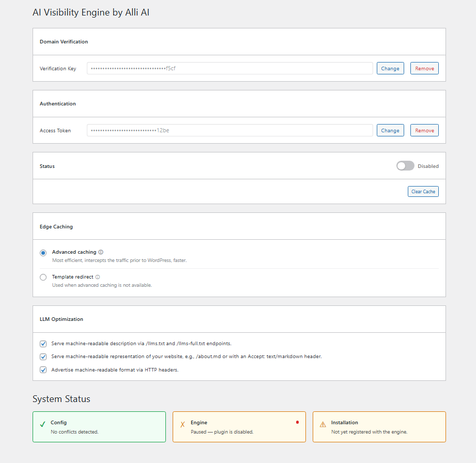Click the Authentication section heading
Viewport: 476px width, 463px height.
click(x=58, y=103)
